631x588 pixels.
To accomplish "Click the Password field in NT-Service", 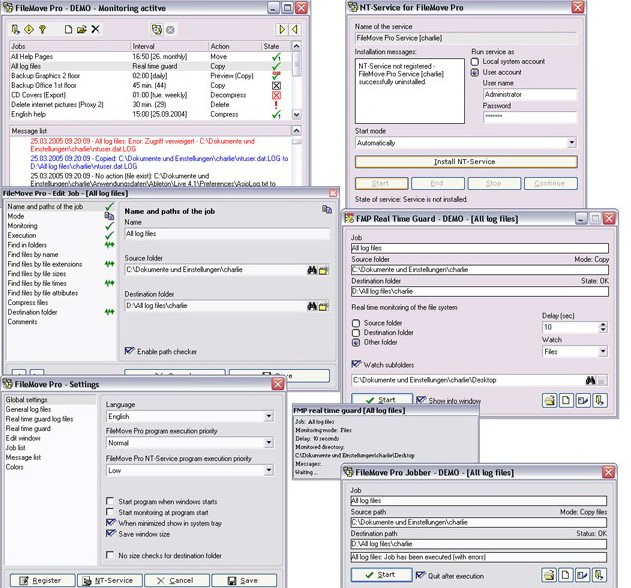I will pyautogui.click(x=530, y=117).
